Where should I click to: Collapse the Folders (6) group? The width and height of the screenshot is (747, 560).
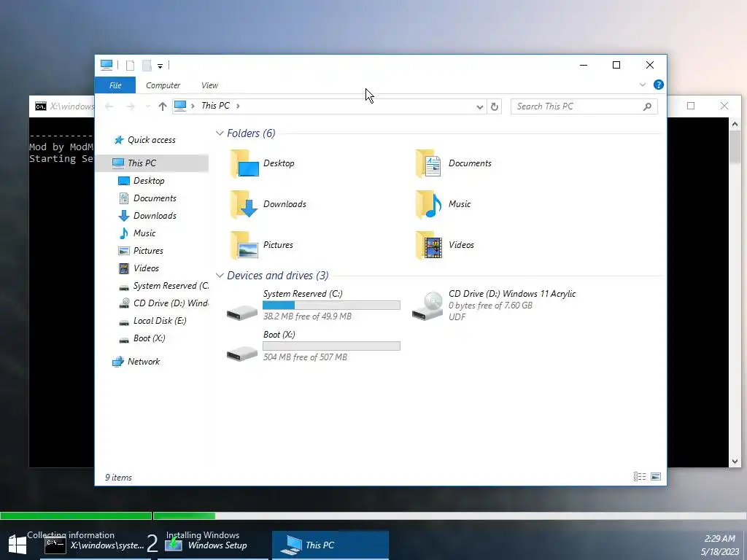click(x=220, y=133)
